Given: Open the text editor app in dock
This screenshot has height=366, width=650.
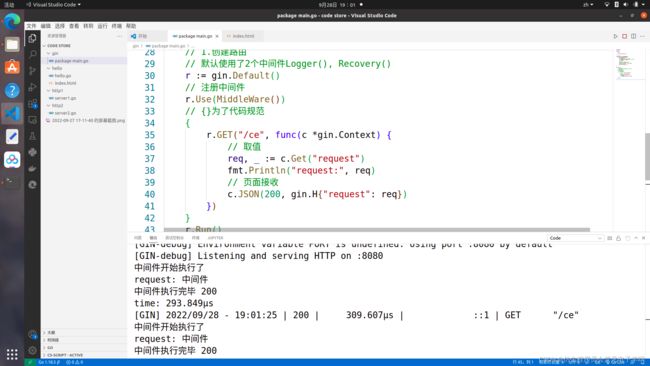Looking at the screenshot, I should click(12, 136).
